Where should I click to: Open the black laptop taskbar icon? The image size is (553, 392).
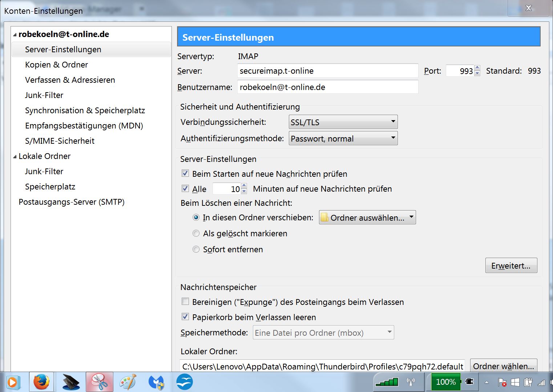coord(70,382)
